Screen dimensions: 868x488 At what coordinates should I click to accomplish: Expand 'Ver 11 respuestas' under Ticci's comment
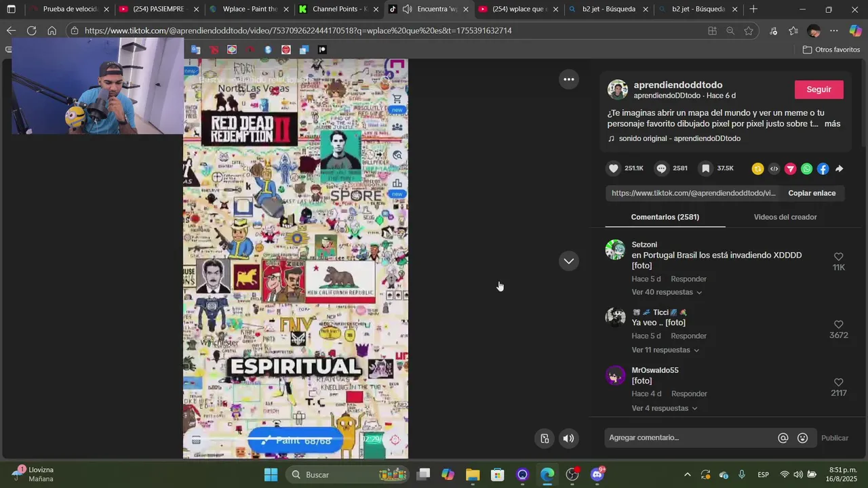point(665,350)
